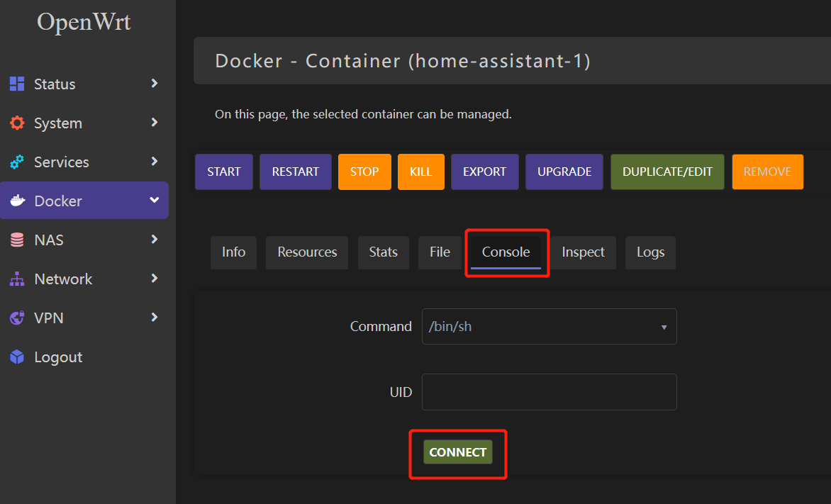Click the Network topology icon
Screen dimensions: 831x504
[x=17, y=279]
